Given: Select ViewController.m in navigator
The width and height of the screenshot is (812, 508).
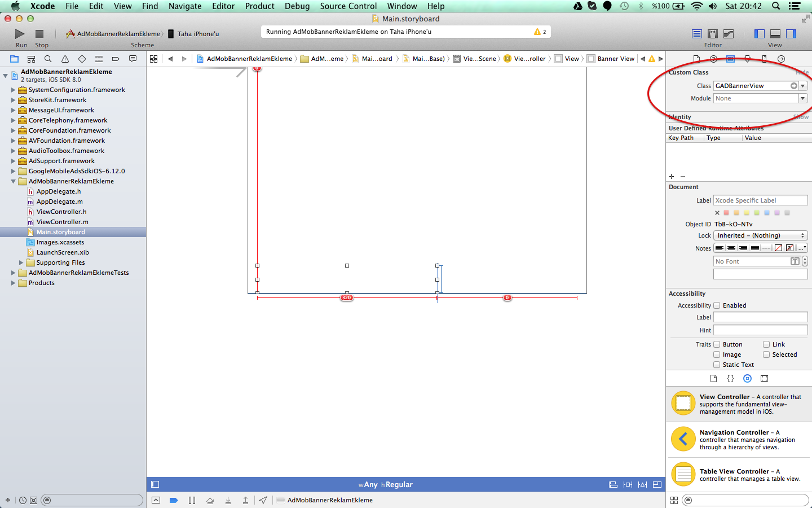Looking at the screenshot, I should pos(62,222).
